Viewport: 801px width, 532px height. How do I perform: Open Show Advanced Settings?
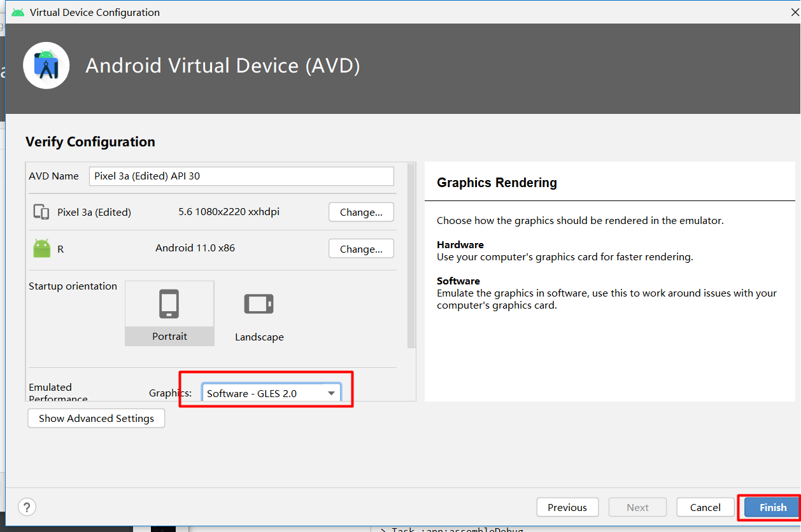96,418
